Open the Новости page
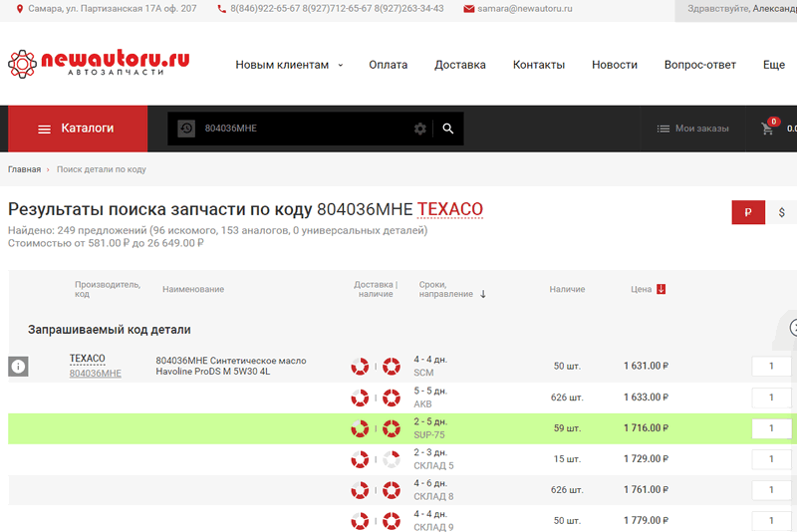The height and width of the screenshot is (532, 797). click(615, 65)
